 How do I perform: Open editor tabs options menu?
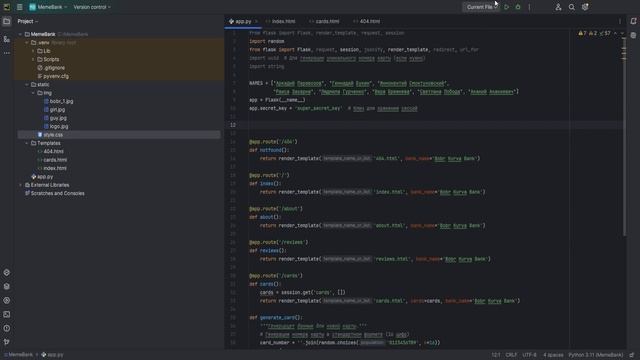tap(620, 21)
